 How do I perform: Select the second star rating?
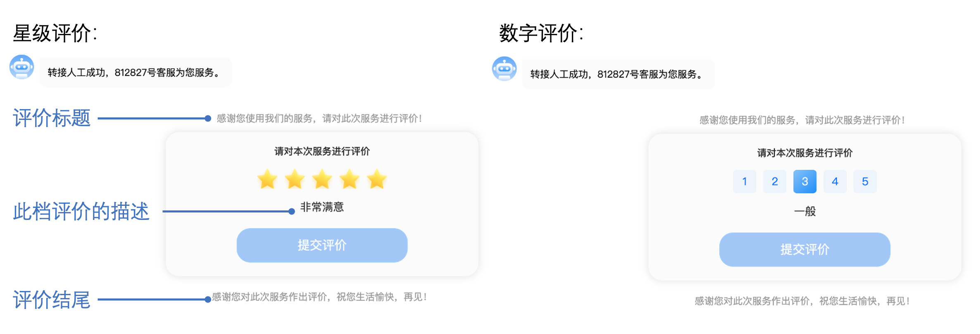coord(295,179)
